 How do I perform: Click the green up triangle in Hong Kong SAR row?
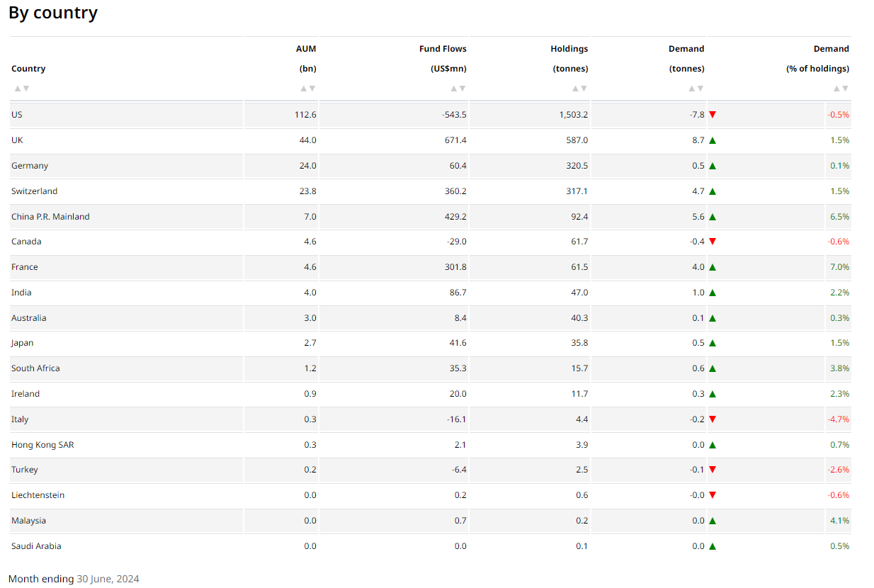coord(713,445)
